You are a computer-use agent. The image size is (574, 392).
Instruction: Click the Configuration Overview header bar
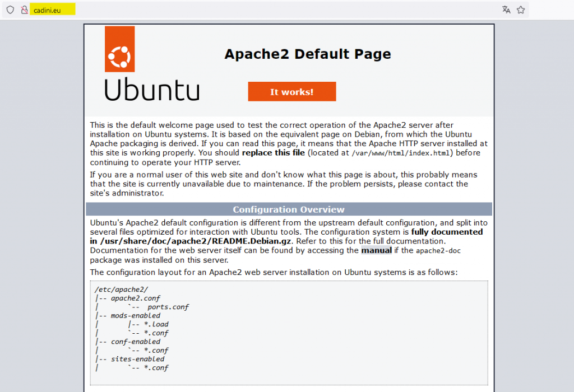click(x=289, y=209)
